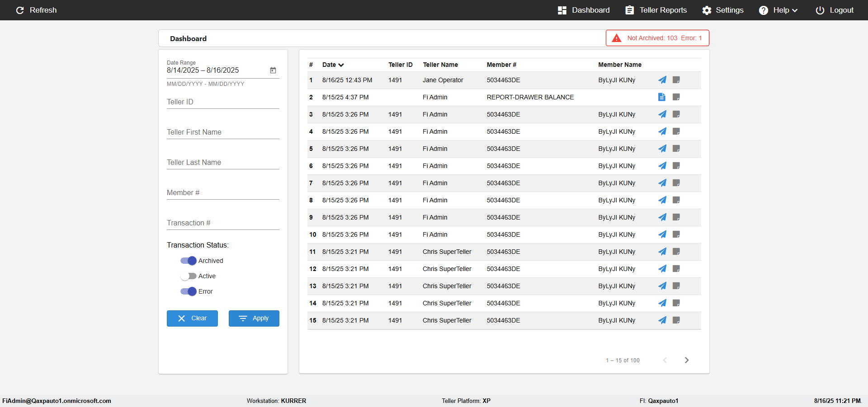868x407 pixels.
Task: Click note icon in row 14
Action: pos(676,303)
